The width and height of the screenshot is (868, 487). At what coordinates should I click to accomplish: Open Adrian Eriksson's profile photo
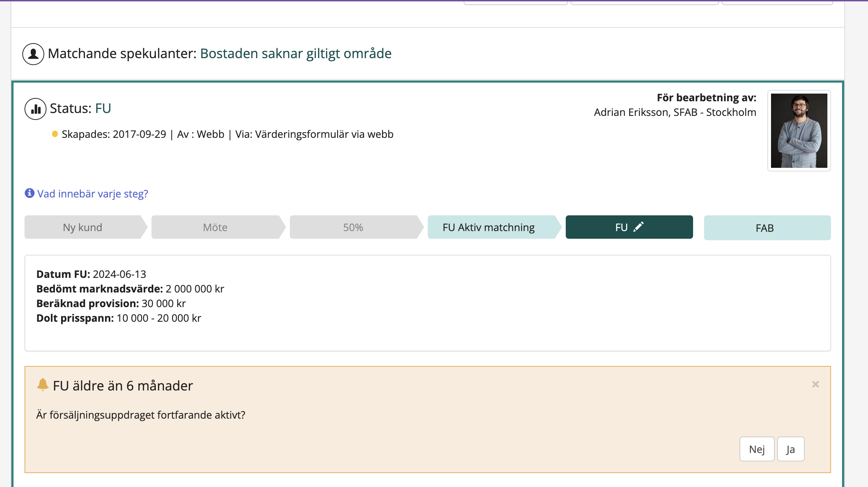(x=799, y=131)
